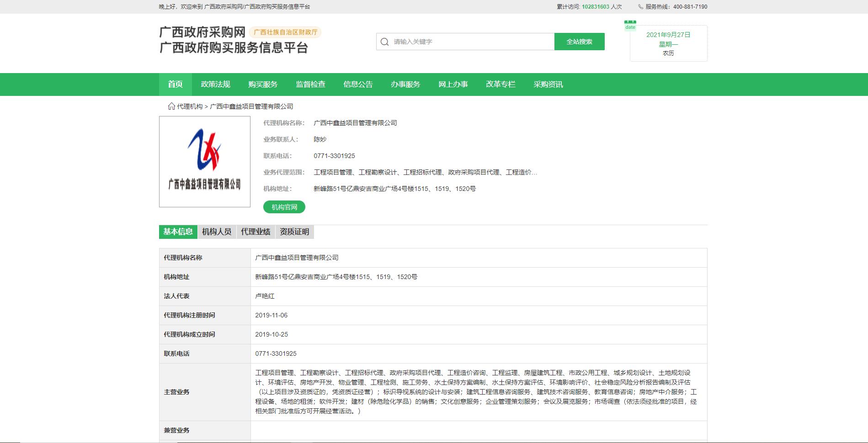868x443 pixels.
Task: Click the home icon in breadcrumb
Action: (171, 106)
